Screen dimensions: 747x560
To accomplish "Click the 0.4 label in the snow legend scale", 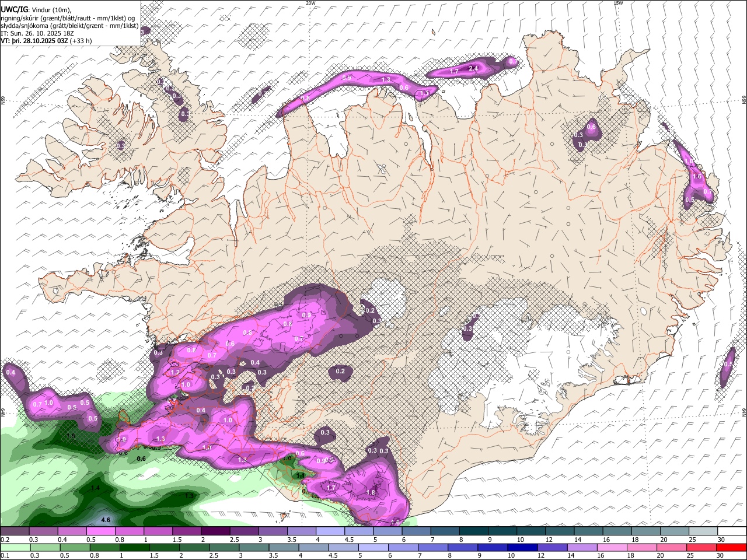I will click(x=62, y=540).
